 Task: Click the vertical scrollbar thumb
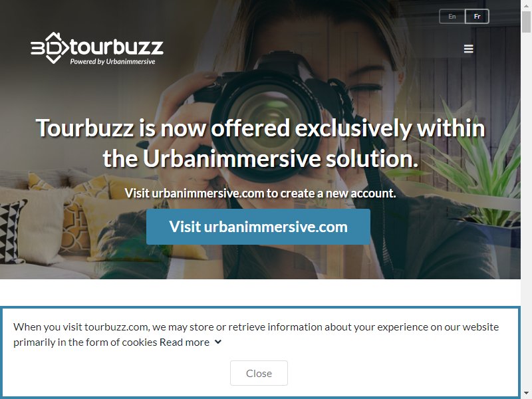[526, 21]
